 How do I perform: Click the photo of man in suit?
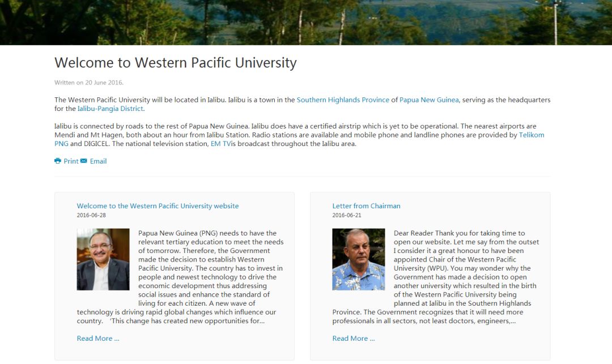103,259
